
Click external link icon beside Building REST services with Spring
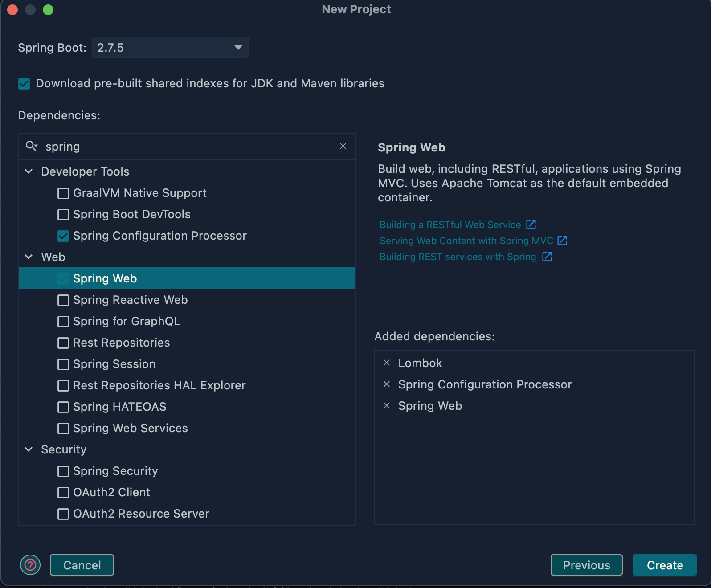pos(547,257)
